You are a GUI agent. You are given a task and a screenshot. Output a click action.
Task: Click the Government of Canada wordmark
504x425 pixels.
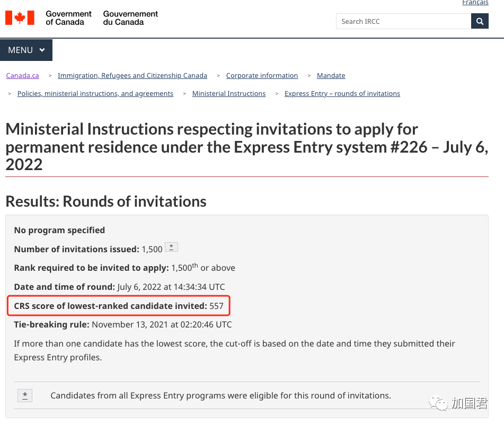68,18
